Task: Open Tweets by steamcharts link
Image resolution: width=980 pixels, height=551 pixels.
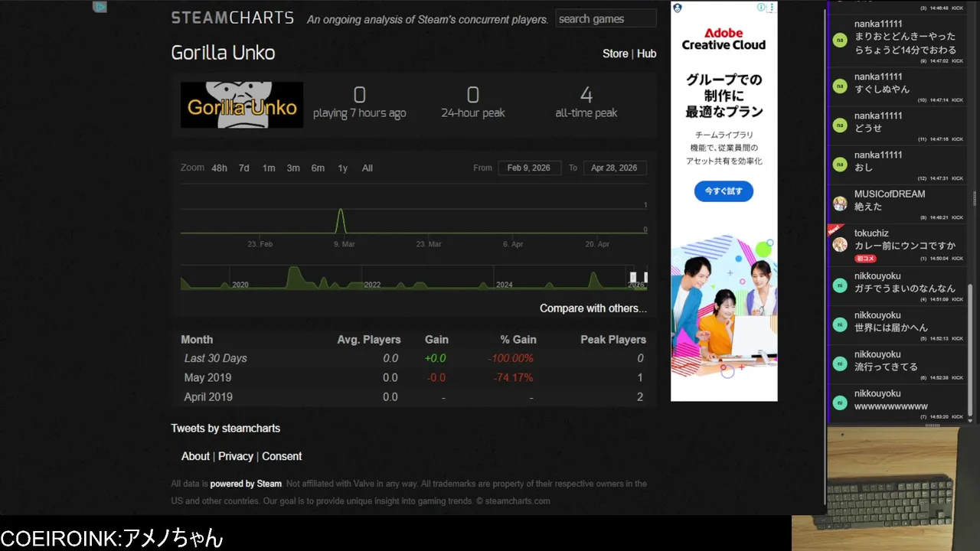Action: (226, 429)
